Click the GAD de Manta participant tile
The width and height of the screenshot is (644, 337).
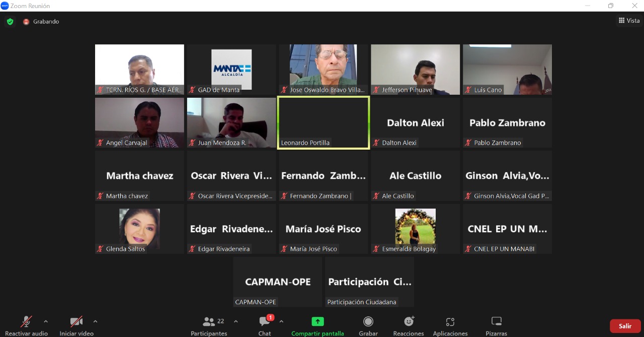(x=231, y=70)
